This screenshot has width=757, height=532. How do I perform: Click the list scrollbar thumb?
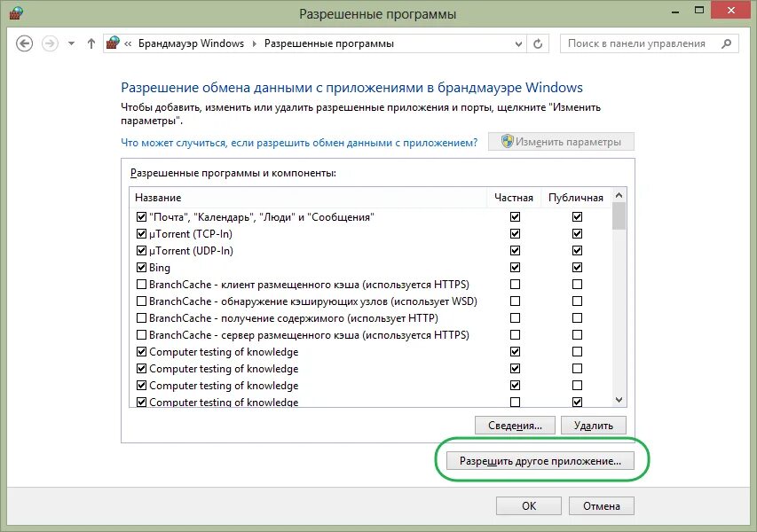tap(619, 216)
